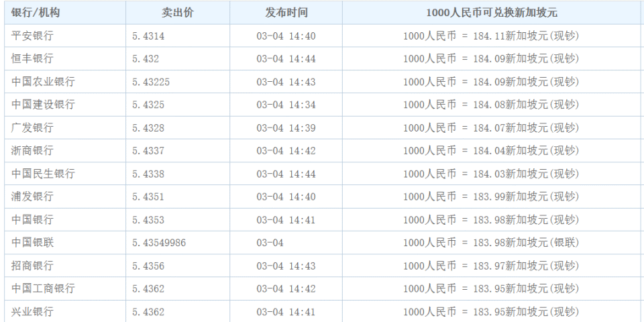Screen dimensions: 644x322
Task: Click 浙商银行's 03-04 14:42 publish time
Action: pos(286,151)
